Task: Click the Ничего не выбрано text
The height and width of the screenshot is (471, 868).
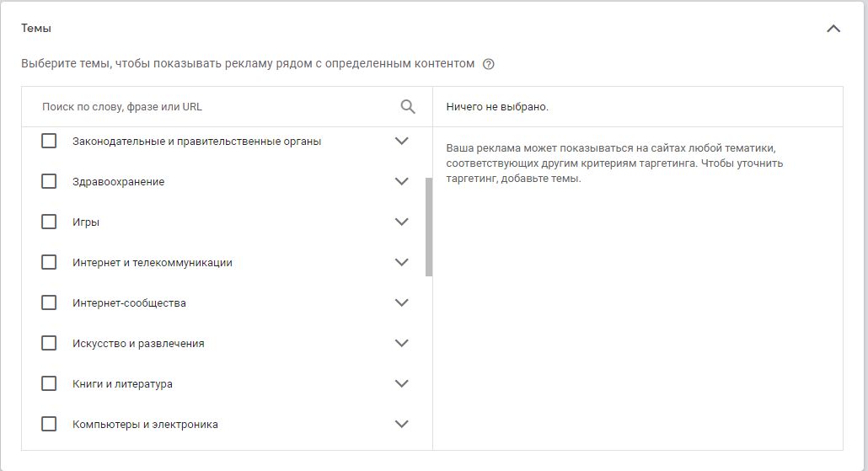Action: 497,107
